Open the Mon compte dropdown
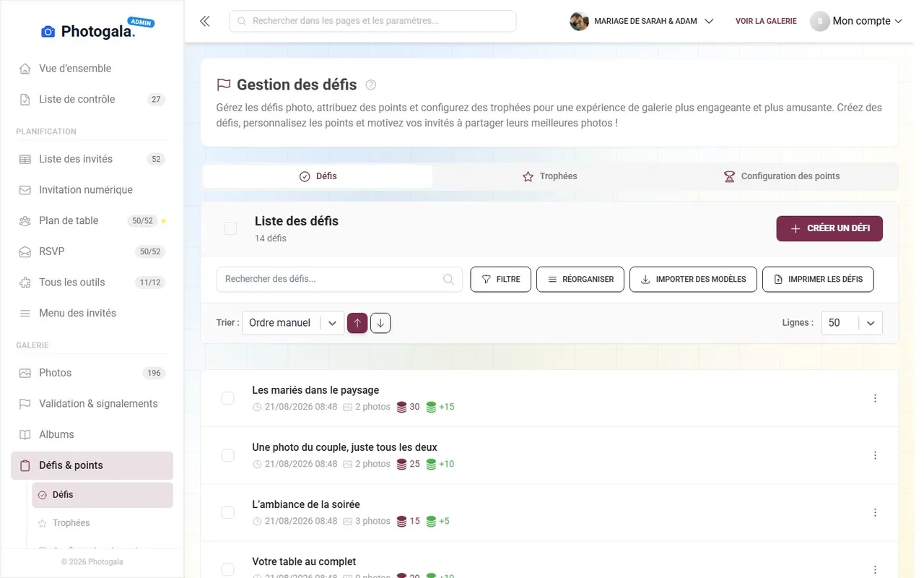The height and width of the screenshot is (578, 924). 856,21
